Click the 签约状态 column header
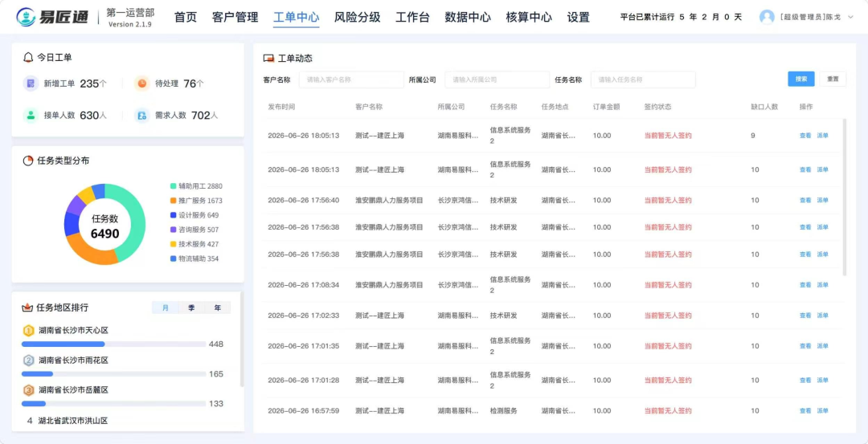The height and width of the screenshot is (444, 868). tap(657, 107)
